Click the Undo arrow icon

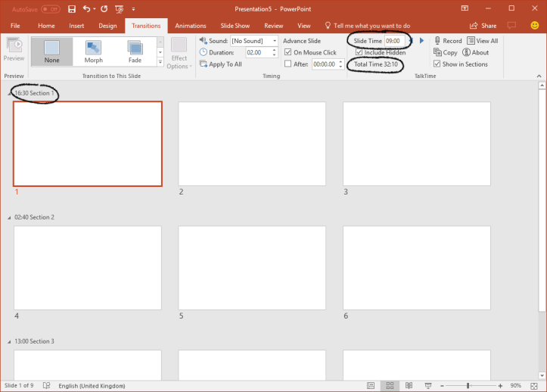tap(85, 9)
